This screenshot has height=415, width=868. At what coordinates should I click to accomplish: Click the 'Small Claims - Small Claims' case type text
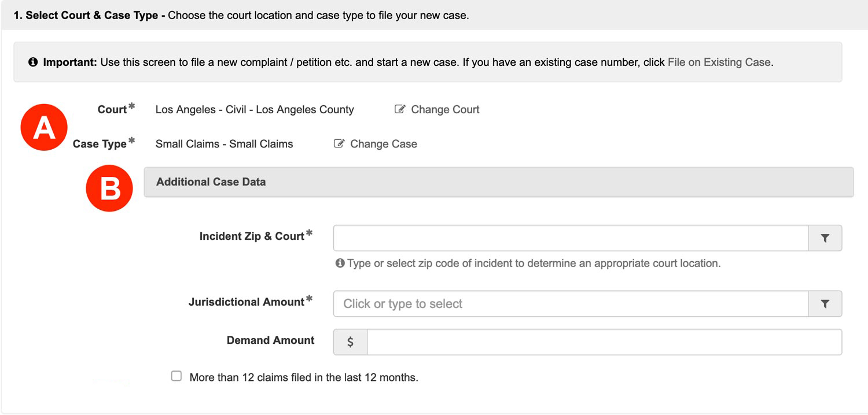pyautogui.click(x=224, y=143)
